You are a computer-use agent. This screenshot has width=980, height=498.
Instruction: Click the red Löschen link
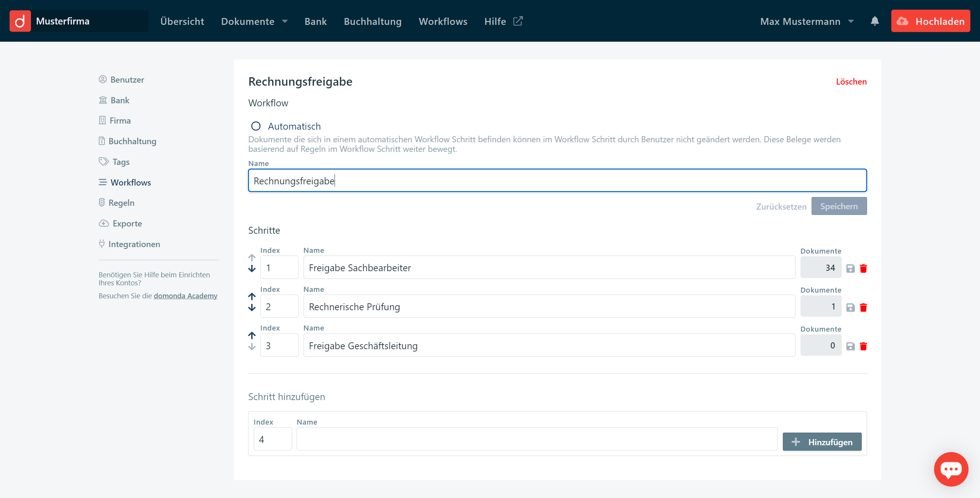[x=851, y=81]
